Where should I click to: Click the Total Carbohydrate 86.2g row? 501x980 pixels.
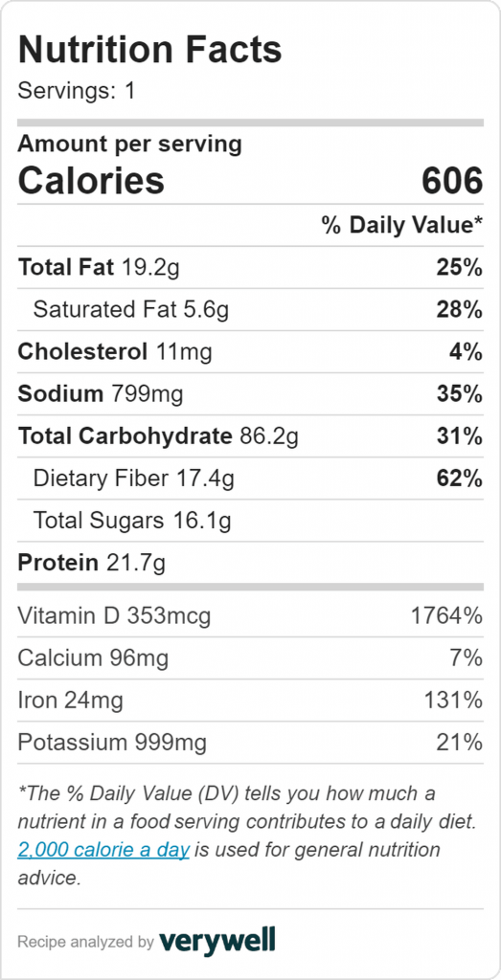pos(250,436)
